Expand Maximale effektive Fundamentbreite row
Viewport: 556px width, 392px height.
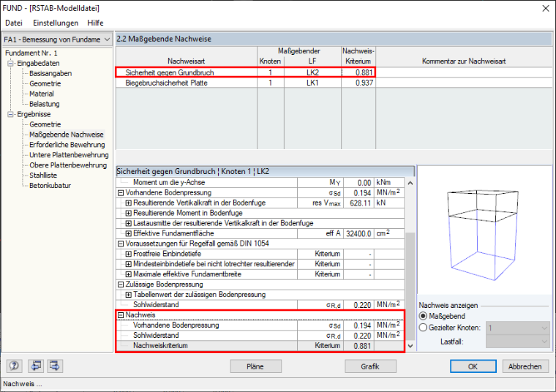pos(128,274)
